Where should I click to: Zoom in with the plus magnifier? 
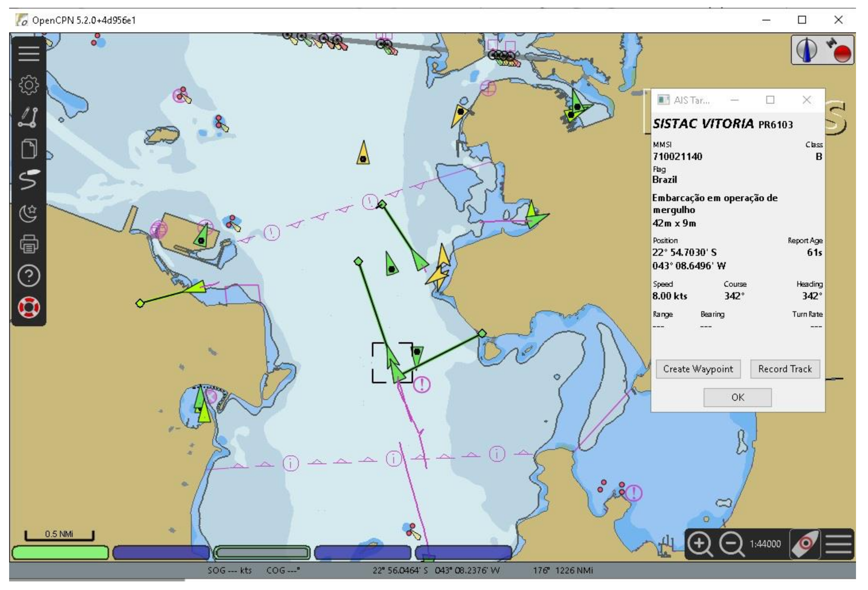pos(700,544)
